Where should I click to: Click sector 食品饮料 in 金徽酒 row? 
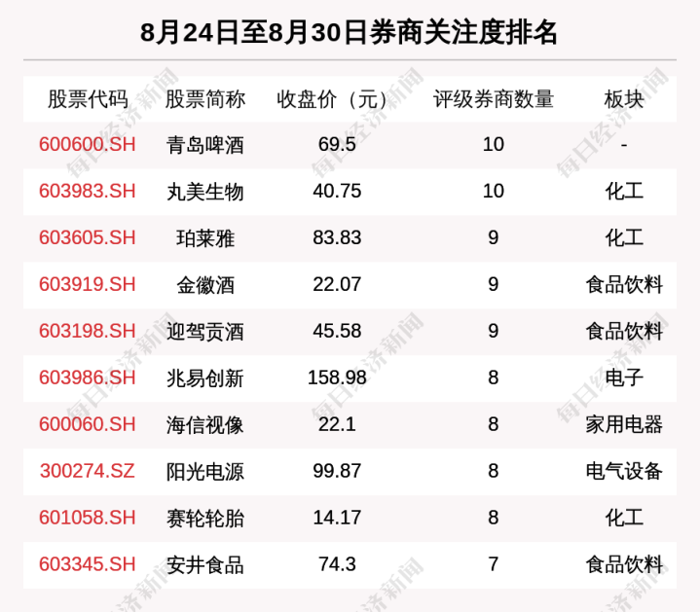[624, 284]
